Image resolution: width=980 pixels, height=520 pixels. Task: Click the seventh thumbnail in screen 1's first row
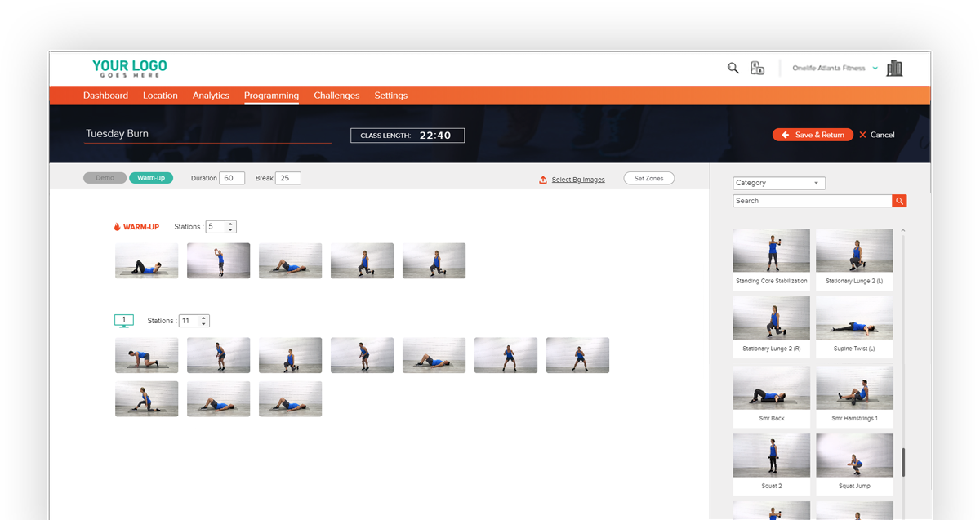click(x=578, y=356)
